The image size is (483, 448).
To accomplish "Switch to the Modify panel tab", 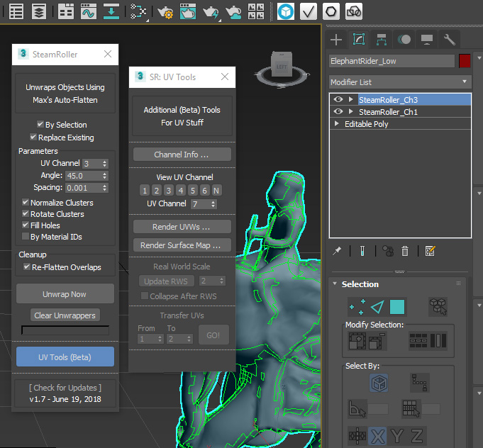I will tap(359, 40).
